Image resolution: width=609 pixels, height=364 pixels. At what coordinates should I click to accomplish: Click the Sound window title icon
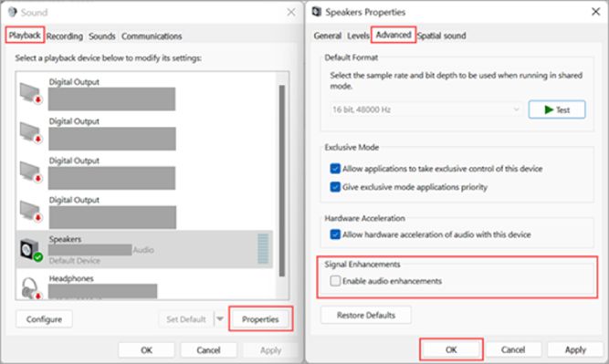point(13,12)
